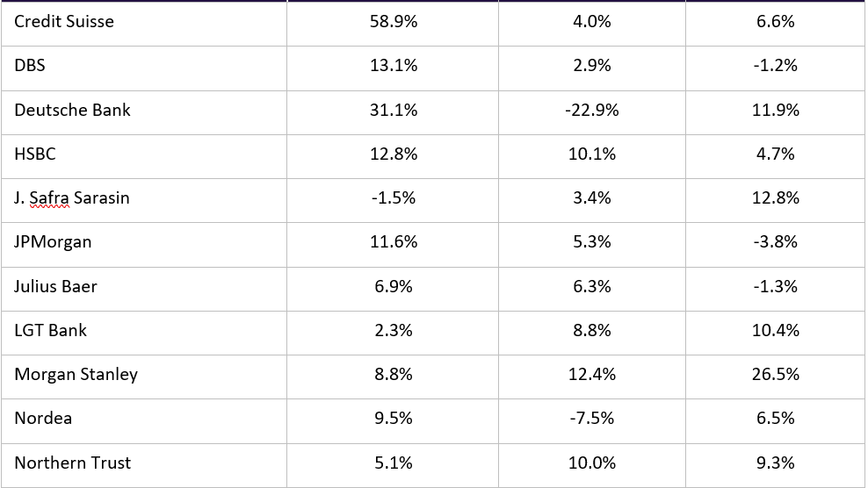Select the -7.5% Nordea value
The image size is (868, 488).
tap(591, 418)
